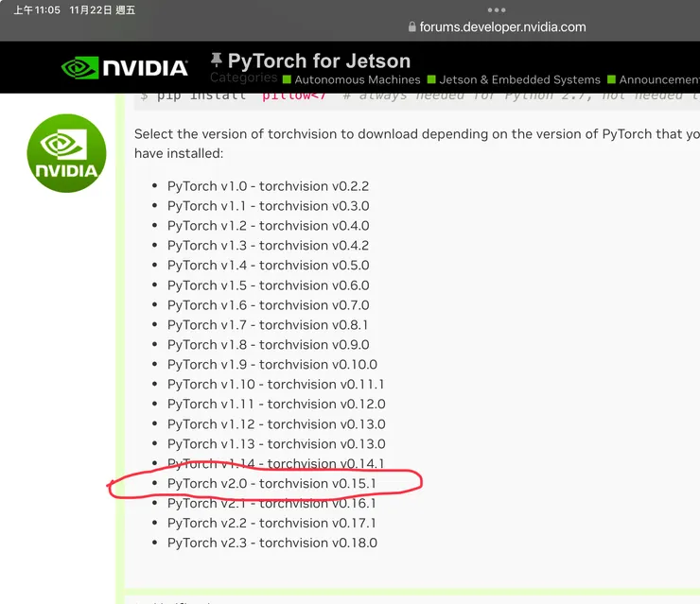Click the green square before Autonomous Machines
The height and width of the screenshot is (604, 700).
287,79
